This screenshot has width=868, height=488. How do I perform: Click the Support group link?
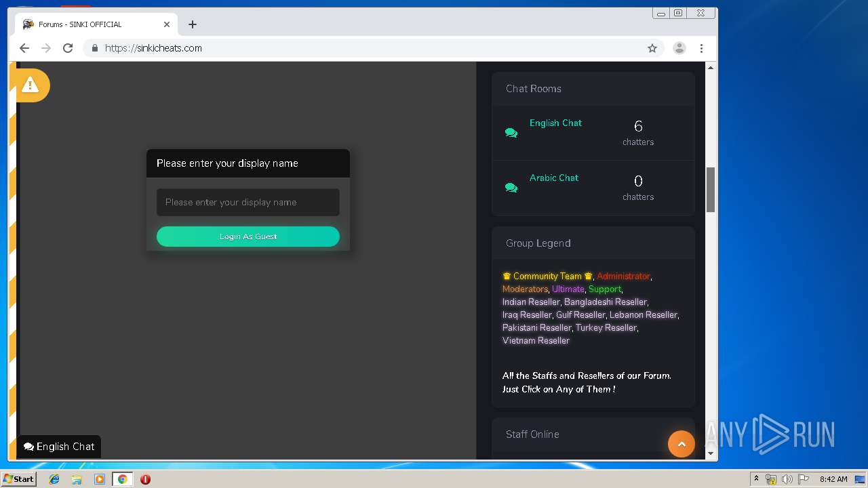[x=604, y=289]
